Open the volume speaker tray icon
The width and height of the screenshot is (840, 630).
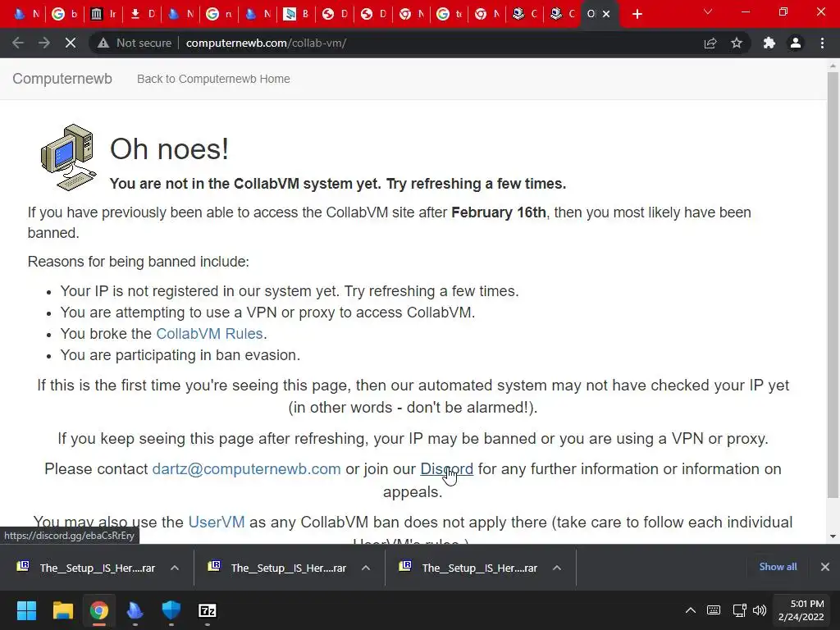tap(759, 610)
